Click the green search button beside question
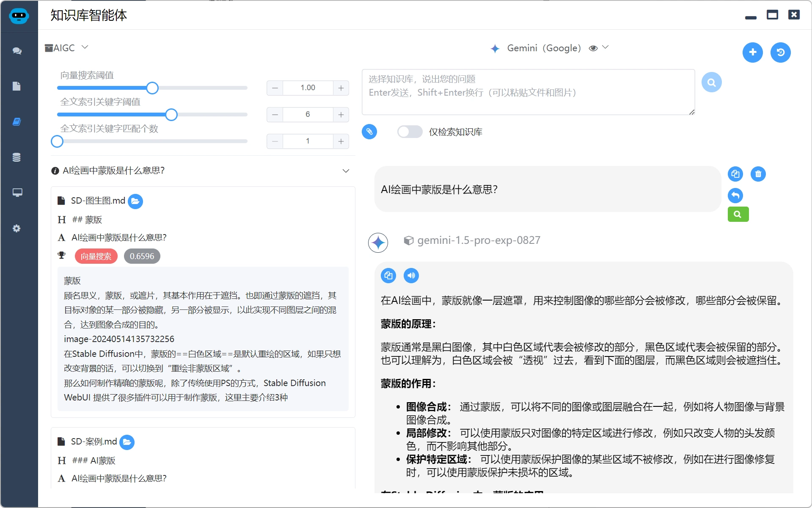This screenshot has width=812, height=508. click(x=738, y=214)
